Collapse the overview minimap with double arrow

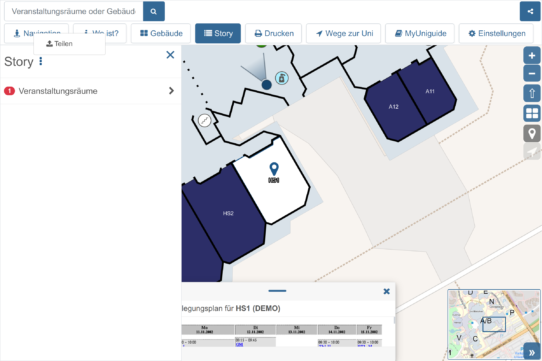click(532, 352)
